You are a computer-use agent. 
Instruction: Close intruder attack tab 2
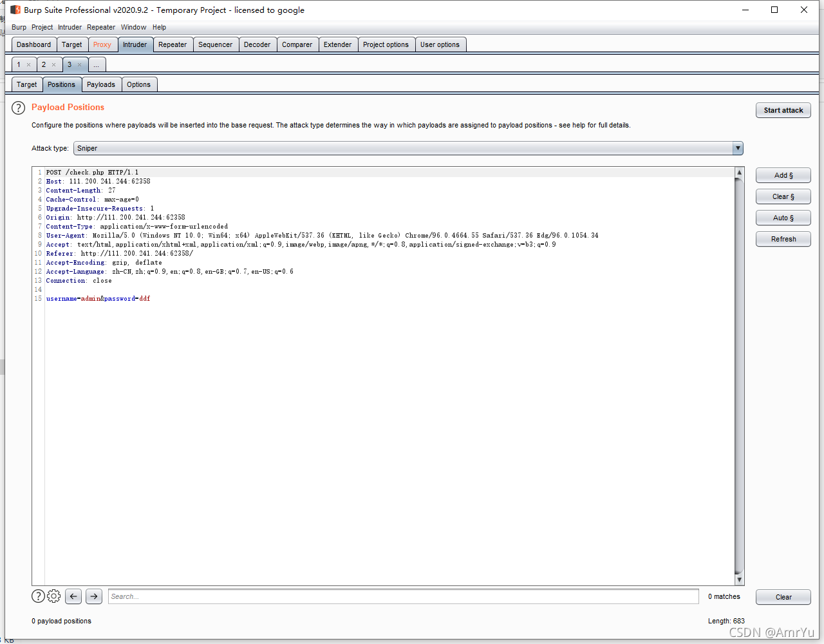(x=53, y=64)
